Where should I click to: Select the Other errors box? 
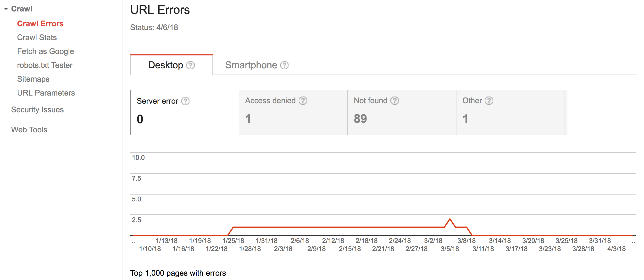(510, 112)
